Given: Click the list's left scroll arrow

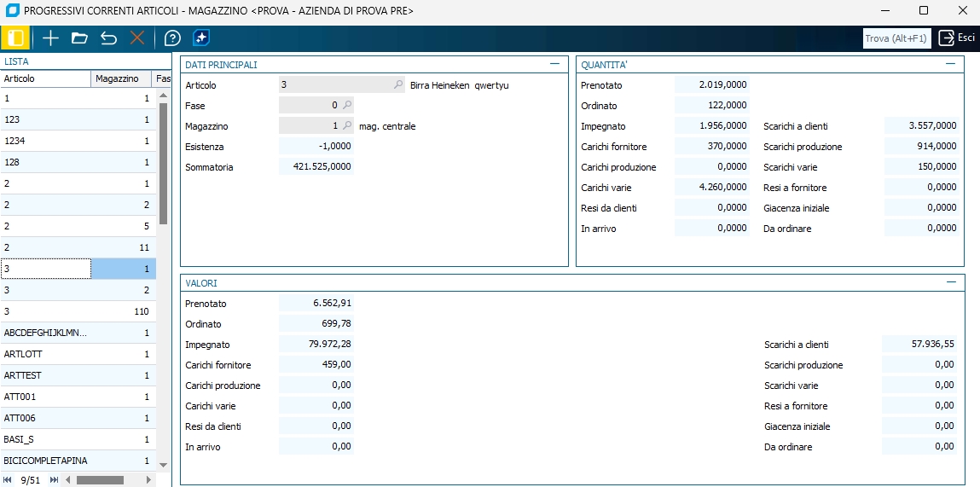Looking at the screenshot, I should [x=68, y=480].
